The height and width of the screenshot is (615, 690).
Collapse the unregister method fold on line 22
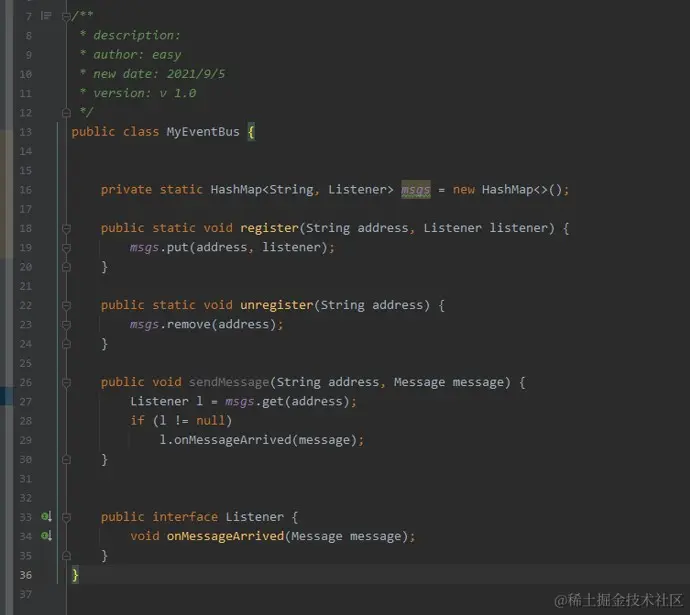(x=66, y=305)
